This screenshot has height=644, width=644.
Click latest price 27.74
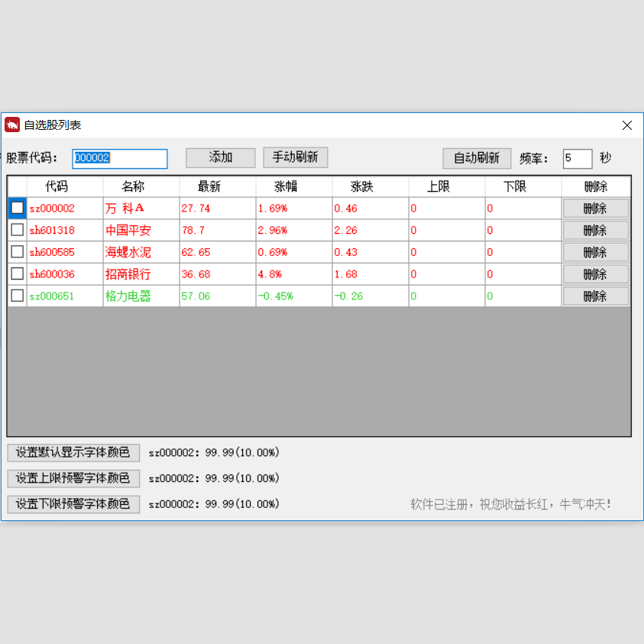point(218,209)
